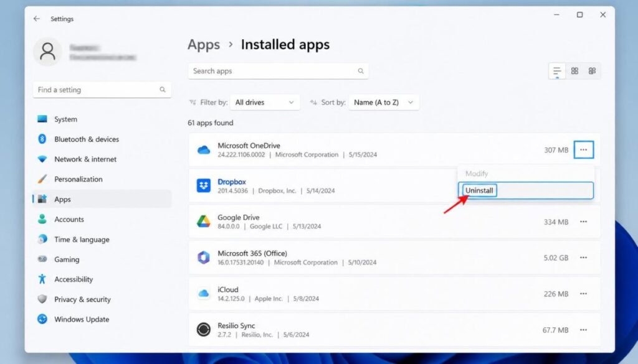Screen dimensions: 638x364
Task: Open Privacy & security settings
Action: click(102, 299)
